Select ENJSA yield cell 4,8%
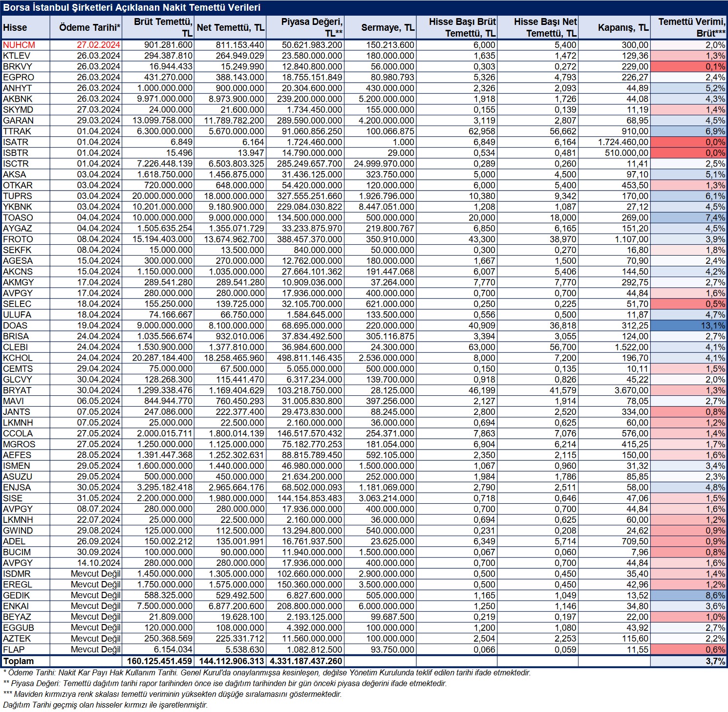Screen dimensions: 728x712 [x=689, y=488]
